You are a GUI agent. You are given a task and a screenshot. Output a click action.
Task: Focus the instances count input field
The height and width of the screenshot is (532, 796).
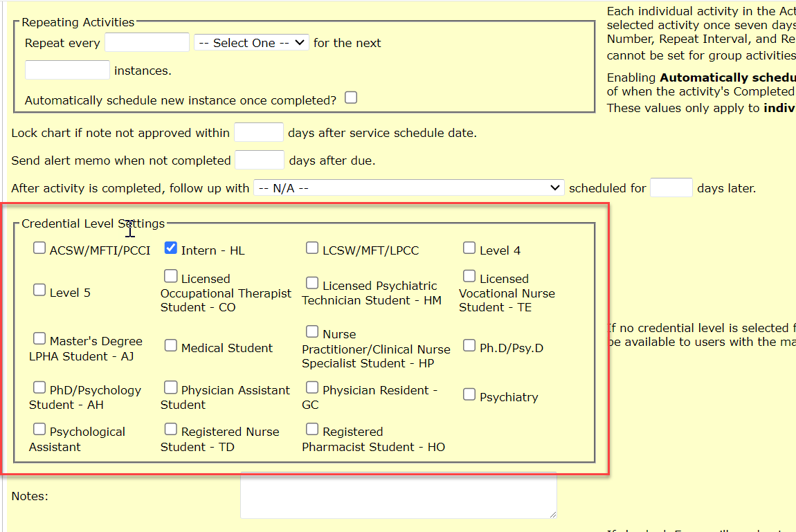68,70
